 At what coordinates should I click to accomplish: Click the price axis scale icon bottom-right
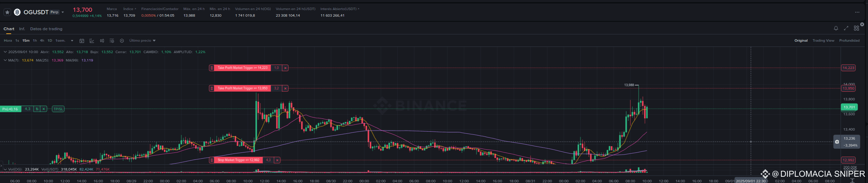[852, 181]
